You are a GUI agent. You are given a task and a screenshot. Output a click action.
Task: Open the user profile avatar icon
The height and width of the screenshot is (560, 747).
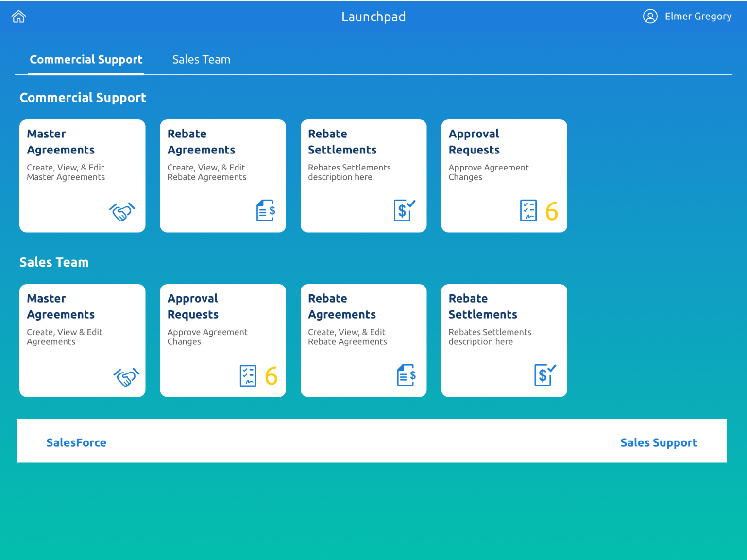tap(650, 17)
